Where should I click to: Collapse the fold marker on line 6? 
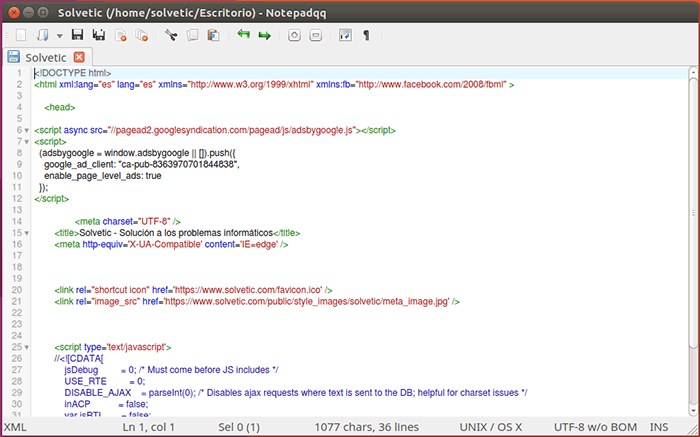pyautogui.click(x=27, y=130)
